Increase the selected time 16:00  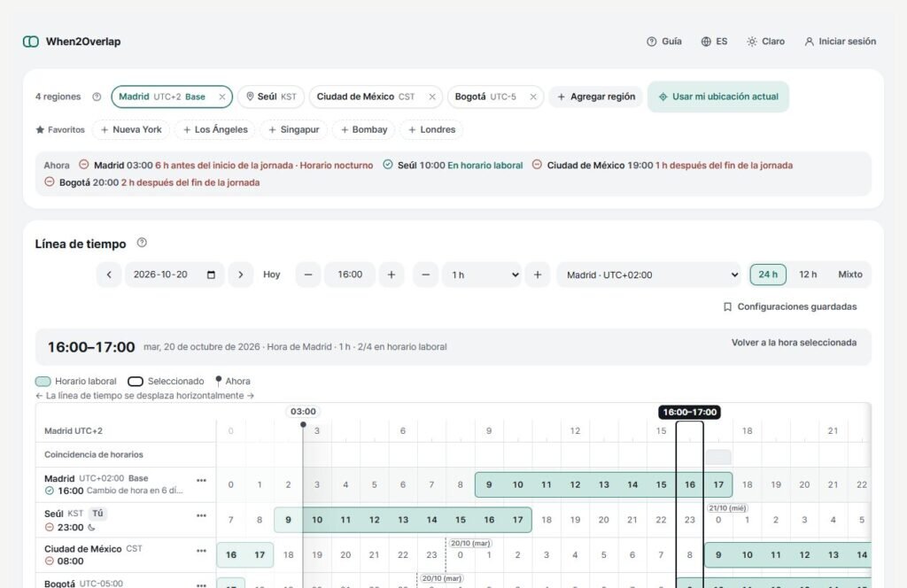391,275
